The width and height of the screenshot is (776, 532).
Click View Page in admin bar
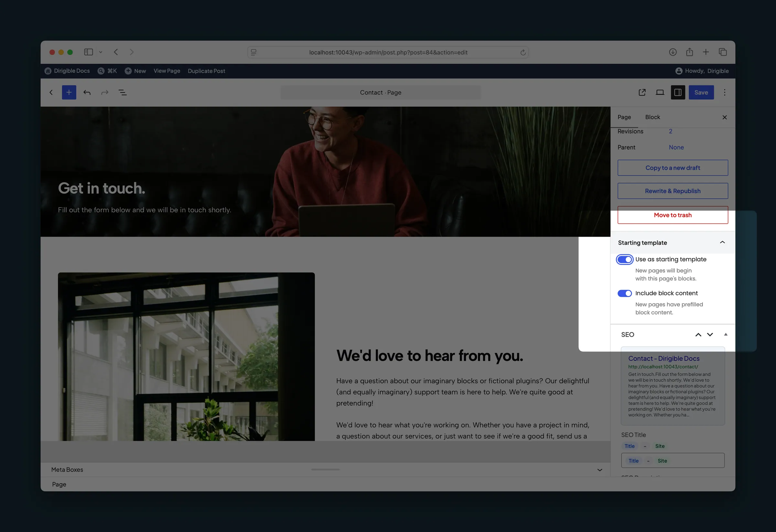(x=167, y=71)
